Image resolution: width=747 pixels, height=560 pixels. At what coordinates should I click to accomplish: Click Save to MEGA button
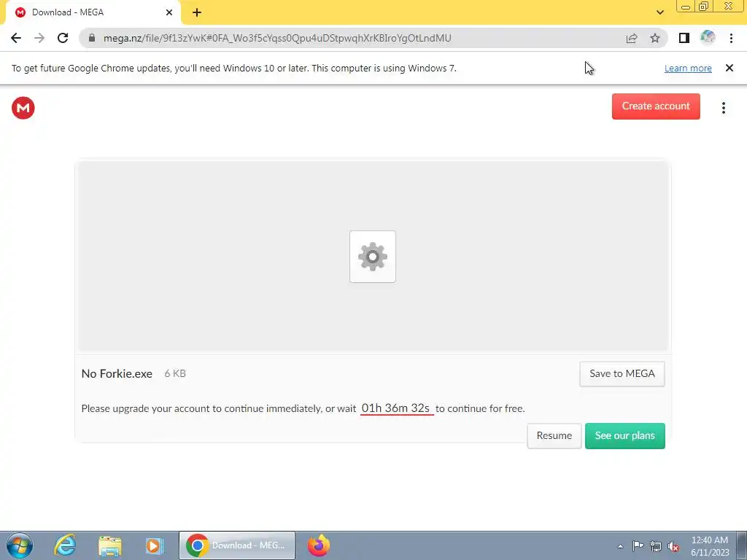tap(622, 374)
